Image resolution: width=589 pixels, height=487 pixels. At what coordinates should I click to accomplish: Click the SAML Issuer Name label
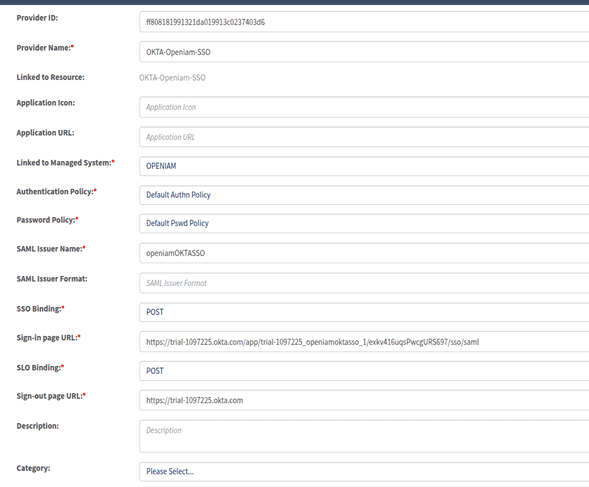[51, 249]
